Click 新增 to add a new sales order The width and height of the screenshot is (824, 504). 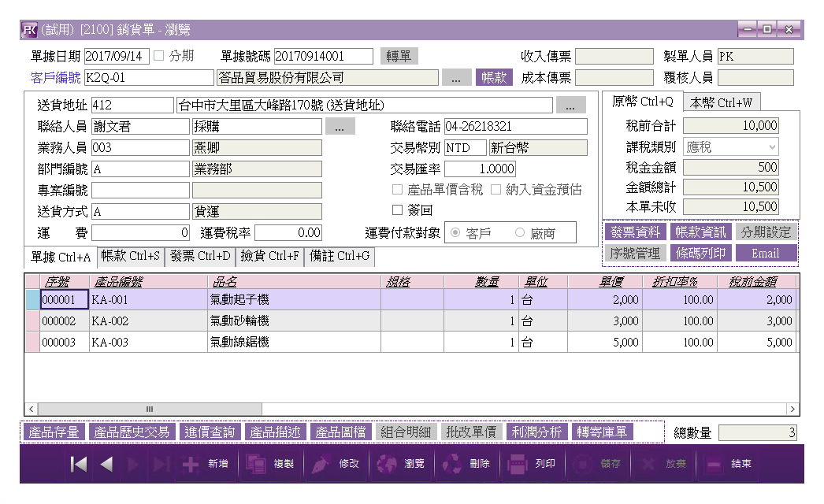click(206, 464)
